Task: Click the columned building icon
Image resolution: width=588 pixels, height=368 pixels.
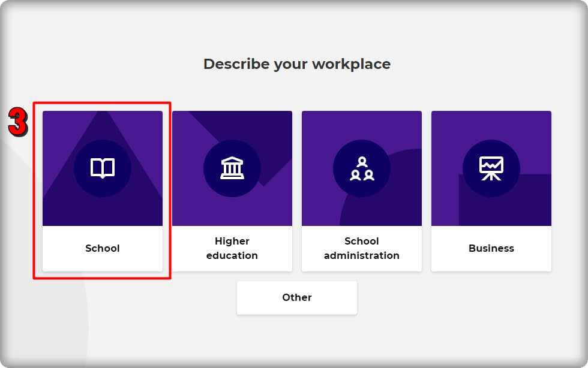Action: tap(232, 168)
